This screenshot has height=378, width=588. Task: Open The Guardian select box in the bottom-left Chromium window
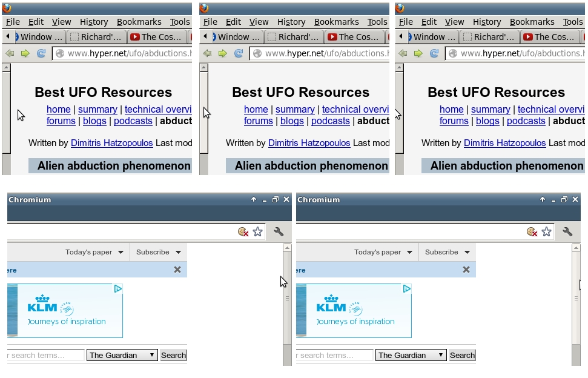pyautogui.click(x=122, y=355)
